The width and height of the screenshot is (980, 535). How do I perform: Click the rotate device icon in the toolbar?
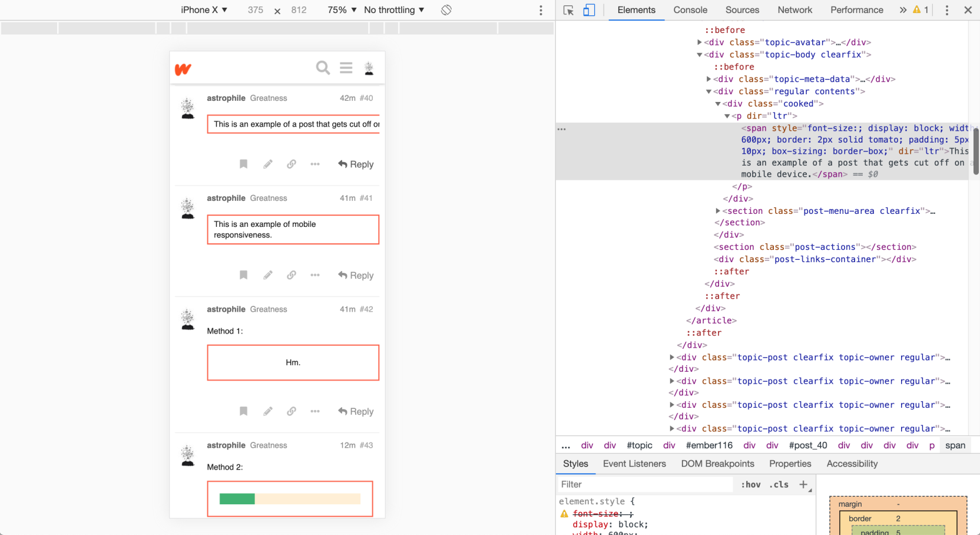(x=446, y=10)
